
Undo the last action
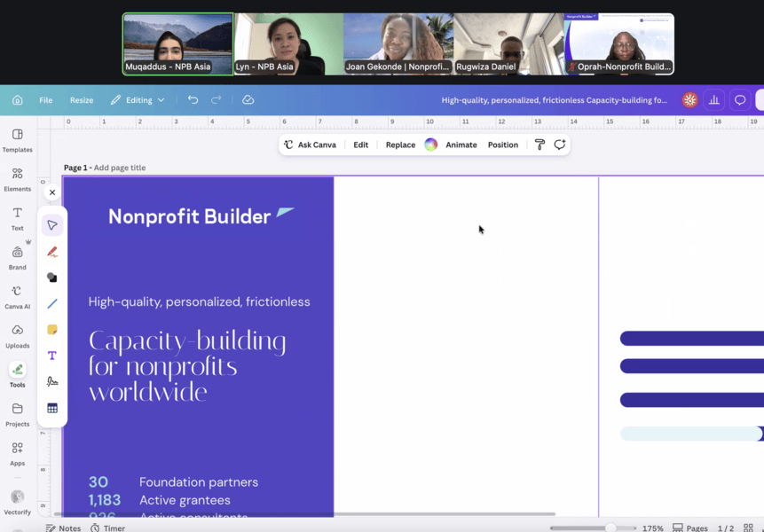193,100
